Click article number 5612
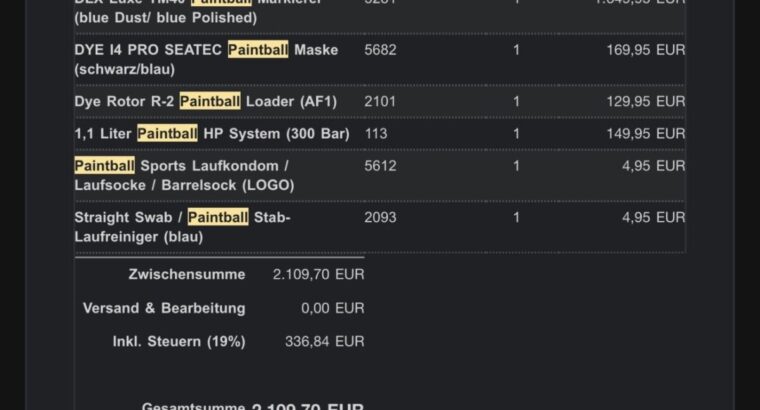Viewport: 760px width, 410px height. click(x=380, y=166)
